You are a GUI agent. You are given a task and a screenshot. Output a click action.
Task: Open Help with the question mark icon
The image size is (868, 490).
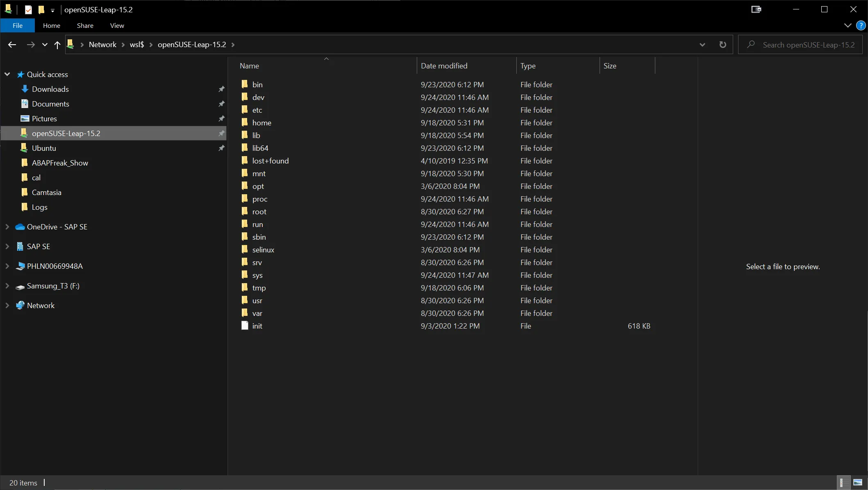(861, 25)
